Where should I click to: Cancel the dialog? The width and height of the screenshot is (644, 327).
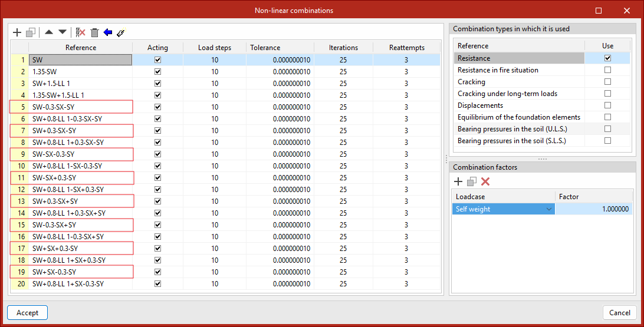pos(619,313)
